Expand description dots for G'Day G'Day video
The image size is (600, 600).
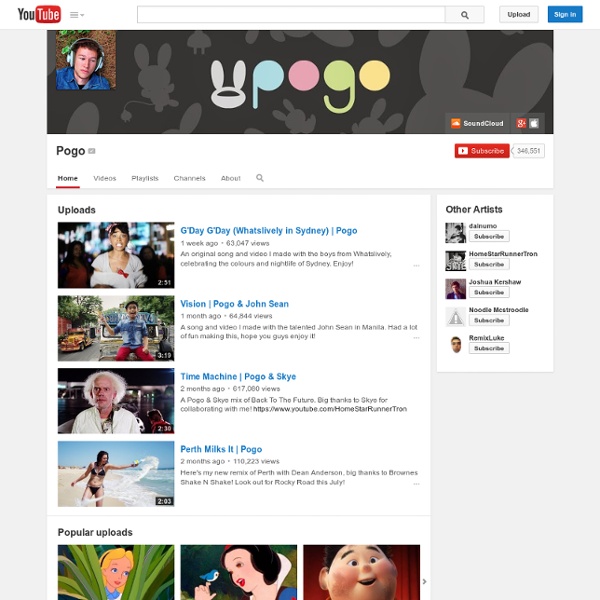click(416, 265)
